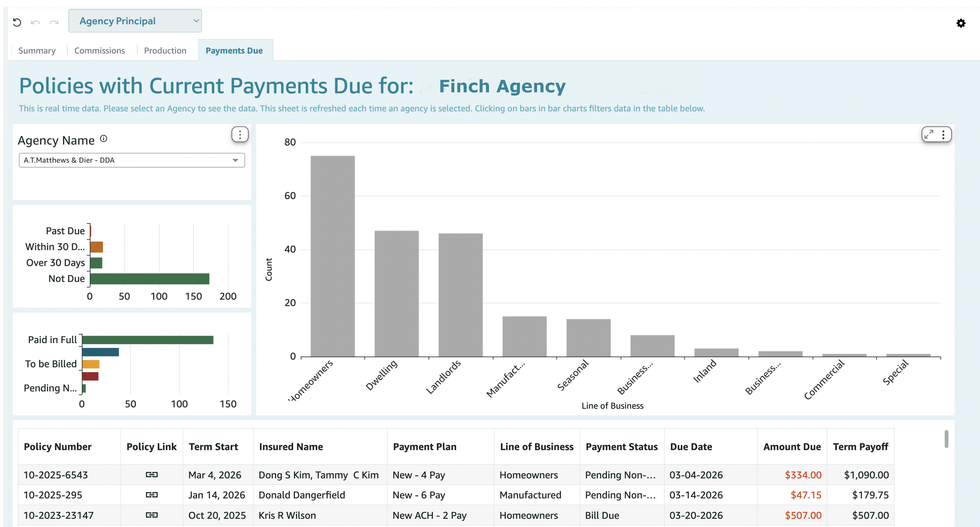The image size is (980, 527).
Task: Open policy link for 10-2023-23147
Action: tap(151, 515)
